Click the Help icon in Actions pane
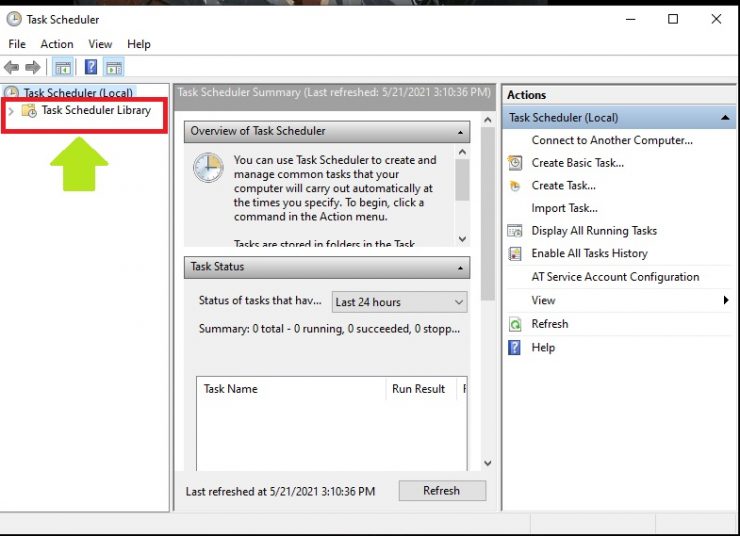740x536 pixels. tap(514, 348)
